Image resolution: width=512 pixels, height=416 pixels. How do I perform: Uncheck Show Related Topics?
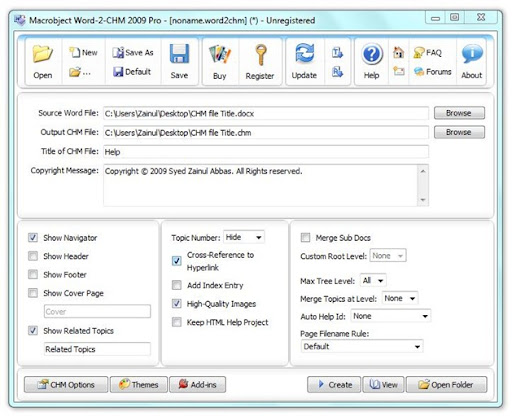[33, 331]
